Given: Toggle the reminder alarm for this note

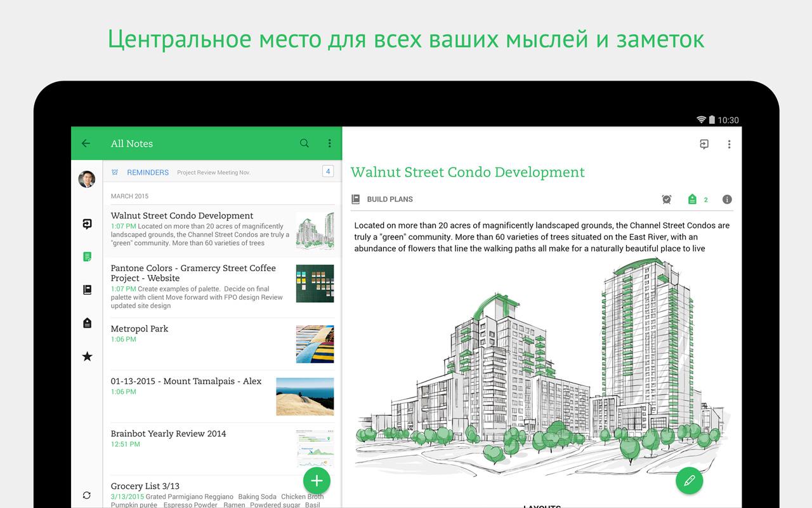Looking at the screenshot, I should 667,199.
